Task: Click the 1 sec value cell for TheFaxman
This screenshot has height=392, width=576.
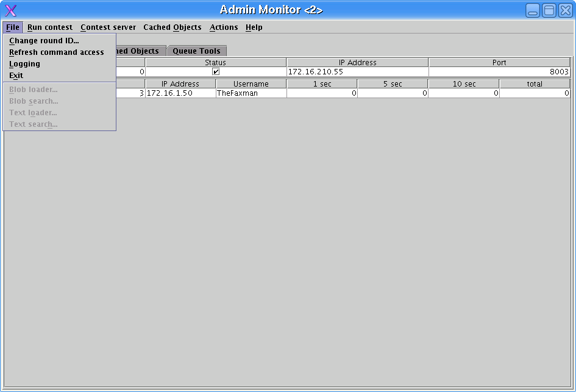Action: tap(322, 93)
